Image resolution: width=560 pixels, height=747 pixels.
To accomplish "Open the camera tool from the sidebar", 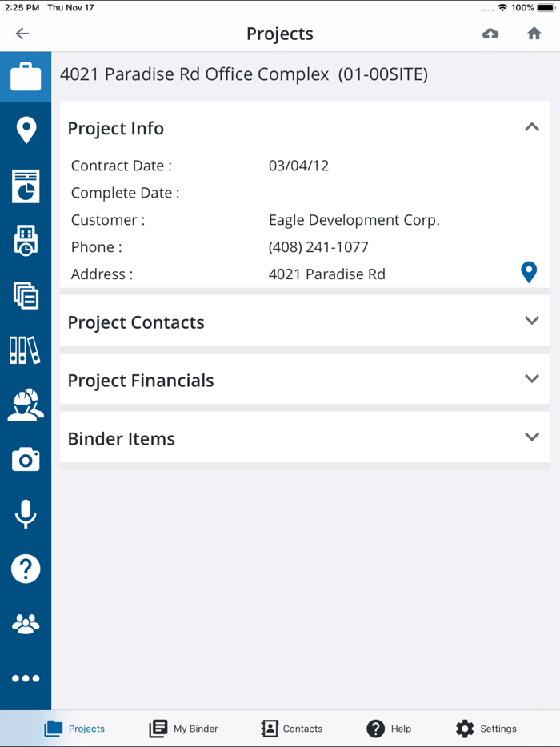I will 26,459.
